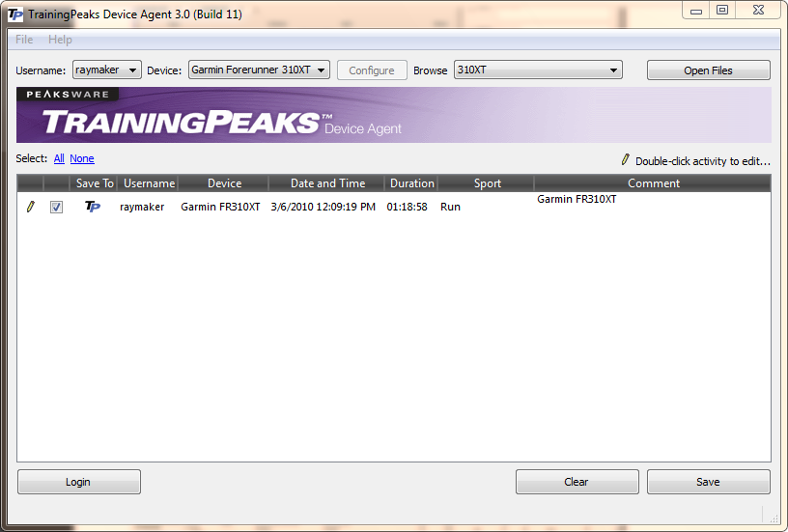The width and height of the screenshot is (788, 532).
Task: Sort by the Username column header
Action: 149,183
